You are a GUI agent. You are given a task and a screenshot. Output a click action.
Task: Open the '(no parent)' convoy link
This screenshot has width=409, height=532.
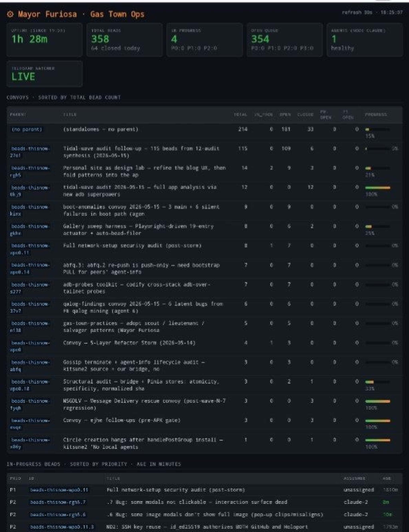click(x=27, y=129)
